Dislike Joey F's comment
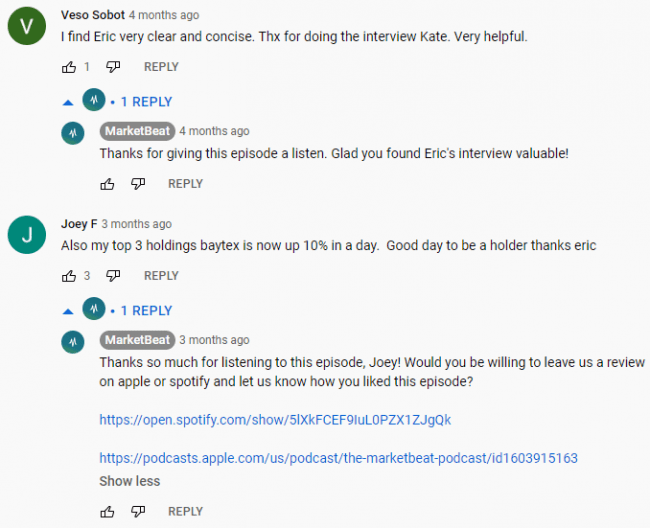 113,276
